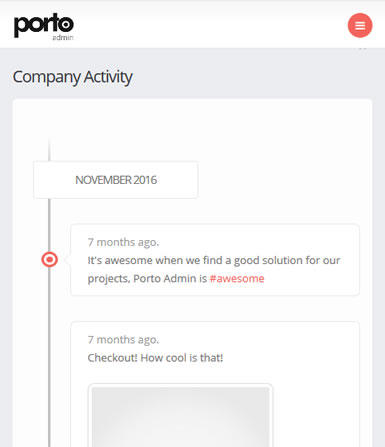The width and height of the screenshot is (385, 447).
Task: Click the blank area right of NOVEMBER 2016 label
Action: (x=283, y=180)
